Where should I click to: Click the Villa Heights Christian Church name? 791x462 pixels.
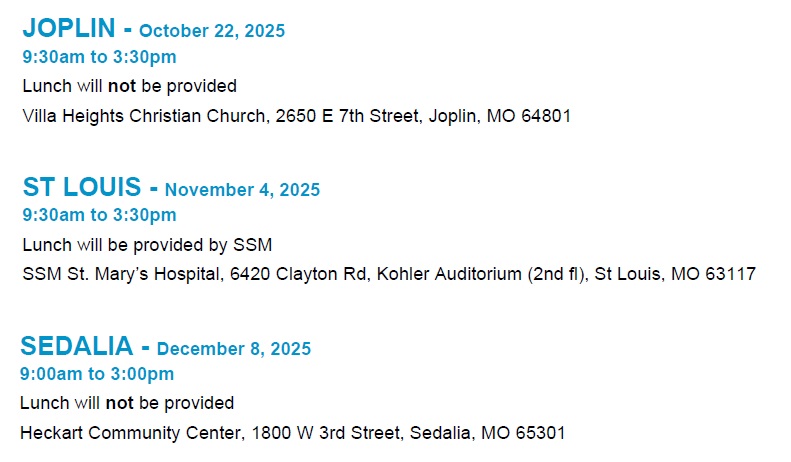144,116
